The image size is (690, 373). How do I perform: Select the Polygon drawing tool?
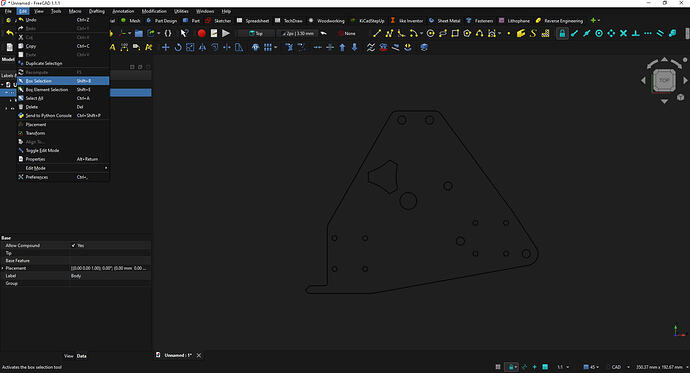pyautogui.click(x=467, y=33)
